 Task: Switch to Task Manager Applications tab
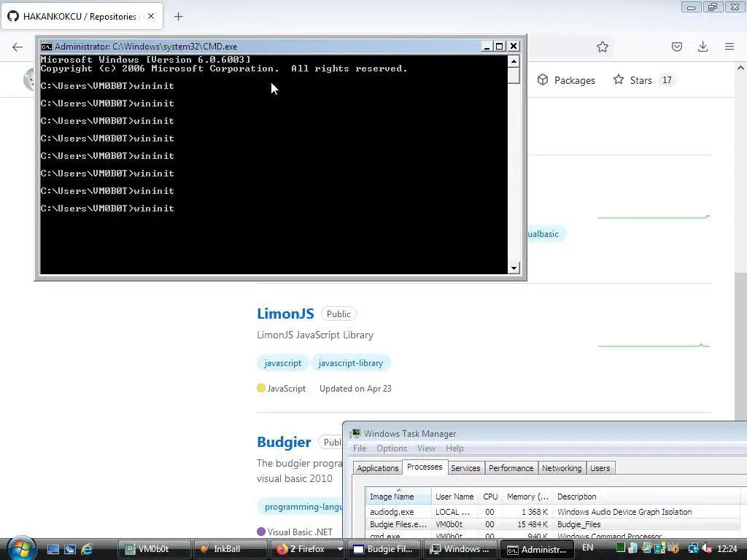pos(378,468)
